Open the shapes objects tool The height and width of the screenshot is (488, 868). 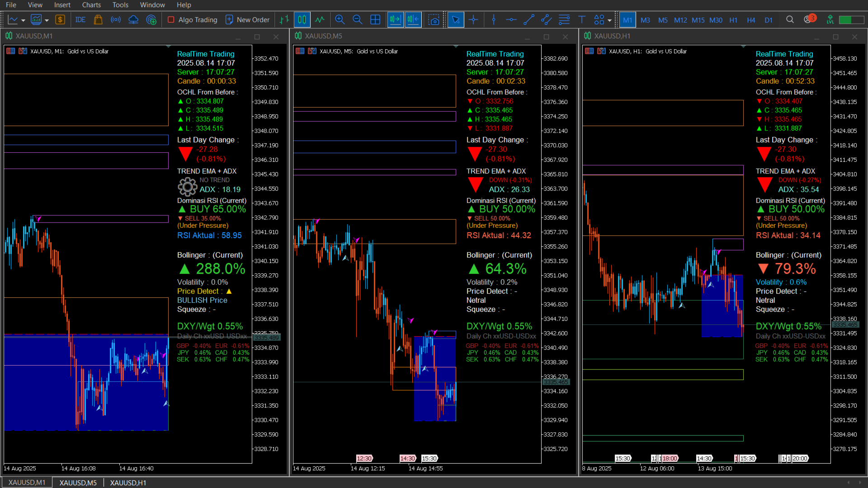(x=599, y=20)
